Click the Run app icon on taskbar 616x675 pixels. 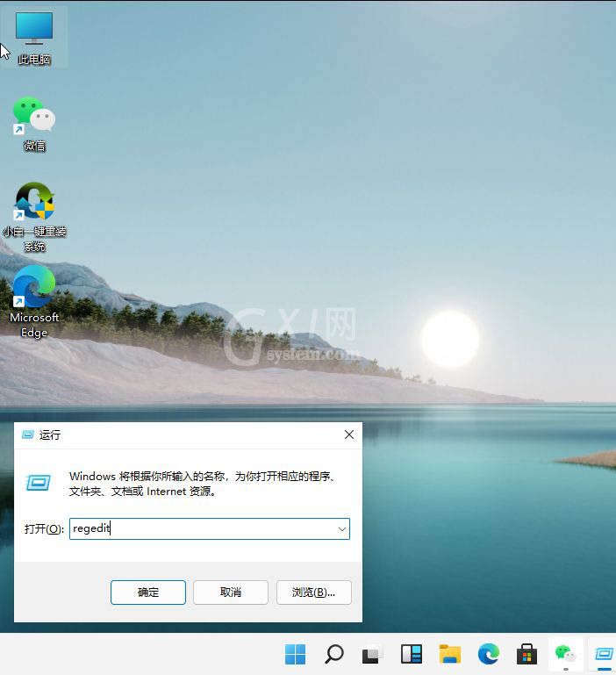click(604, 654)
